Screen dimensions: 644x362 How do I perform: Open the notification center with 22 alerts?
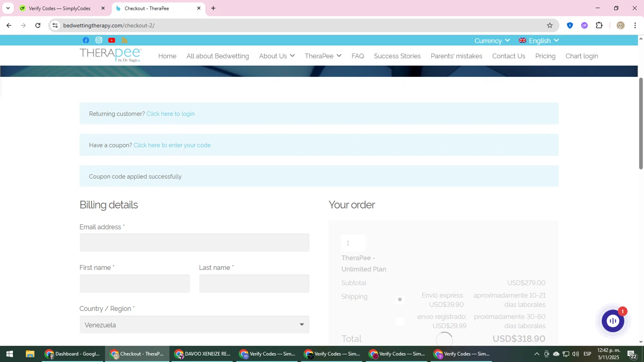tap(632, 354)
